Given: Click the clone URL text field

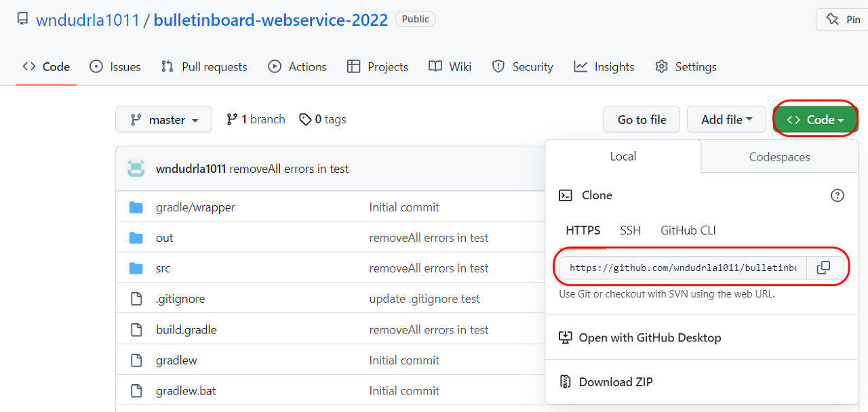Looking at the screenshot, I should click(683, 268).
